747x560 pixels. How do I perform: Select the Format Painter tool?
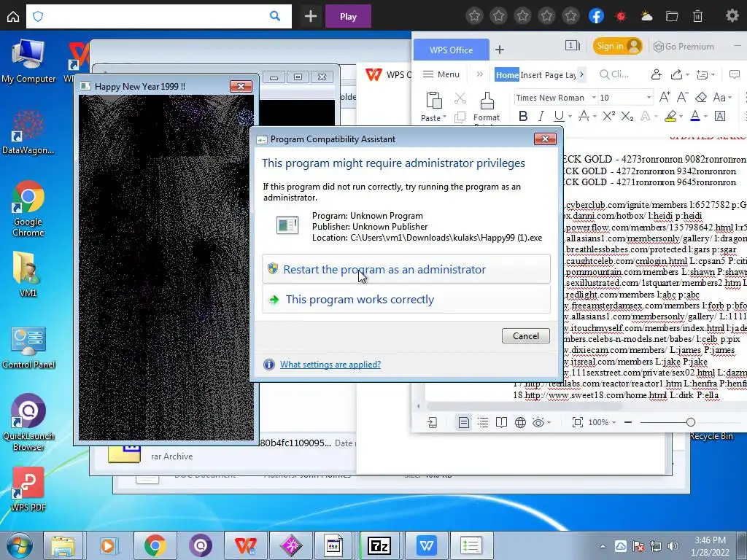click(x=487, y=108)
